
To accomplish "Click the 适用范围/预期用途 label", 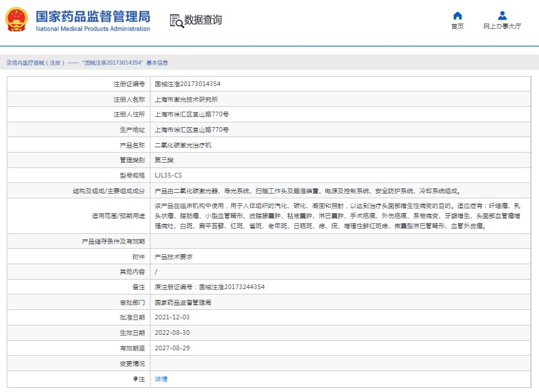I will pos(118,216).
